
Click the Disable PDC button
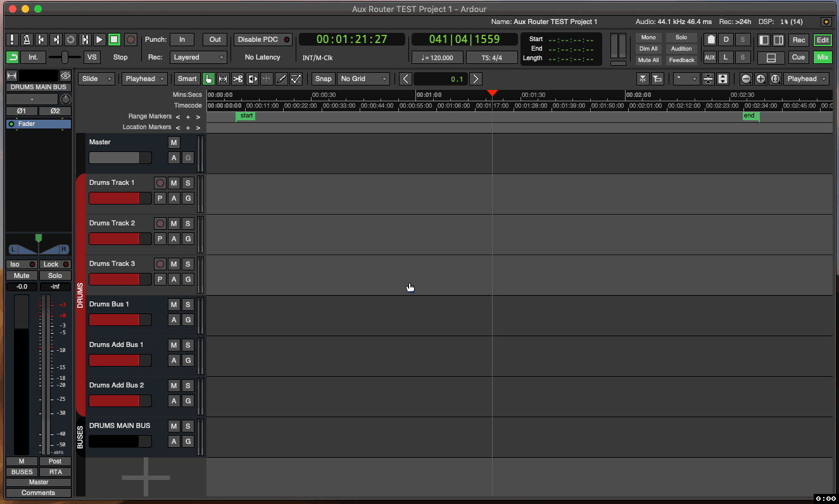click(263, 39)
